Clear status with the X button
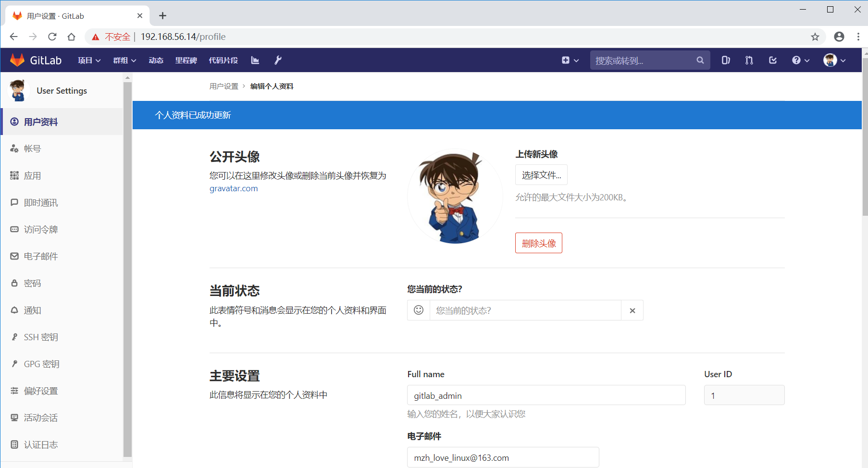 pos(632,310)
